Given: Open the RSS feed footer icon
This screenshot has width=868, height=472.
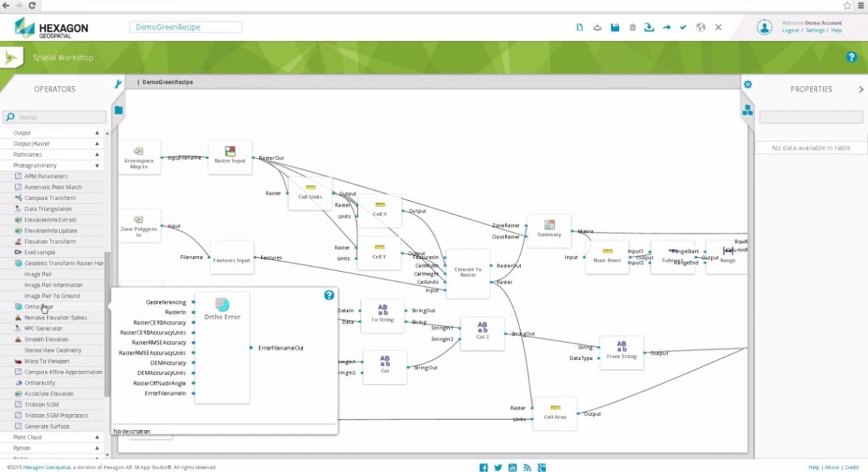Looking at the screenshot, I should point(527,468).
